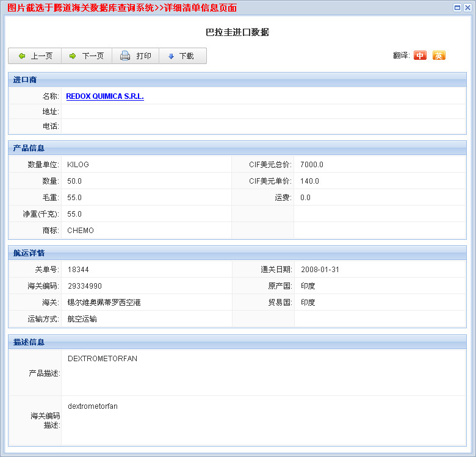Go to next page with 下一页
Viewport: 476px width, 457px height.
(x=86, y=56)
